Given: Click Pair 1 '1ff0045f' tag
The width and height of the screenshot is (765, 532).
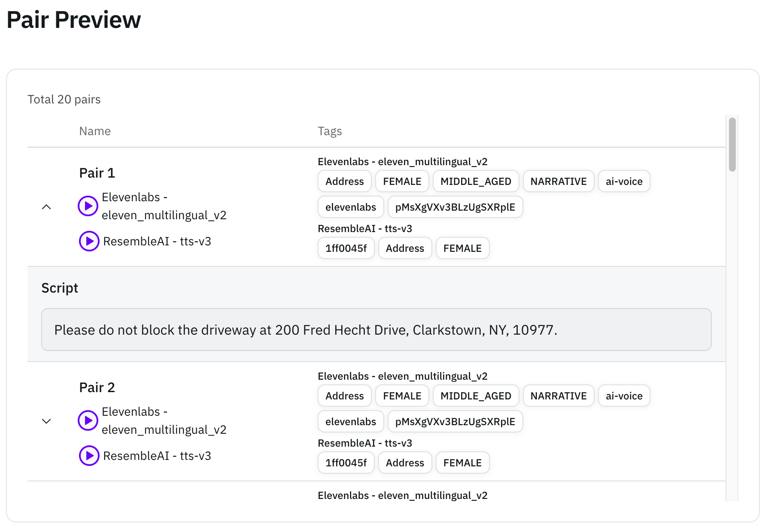Looking at the screenshot, I should (346, 248).
